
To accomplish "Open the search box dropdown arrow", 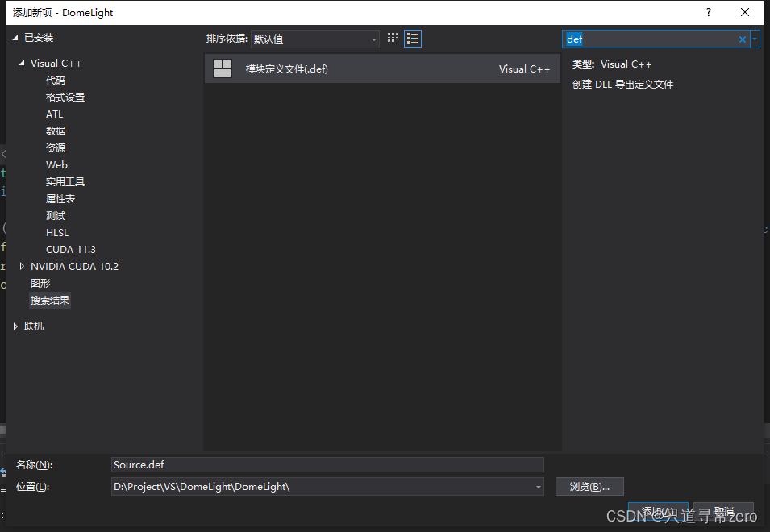I will [x=755, y=39].
